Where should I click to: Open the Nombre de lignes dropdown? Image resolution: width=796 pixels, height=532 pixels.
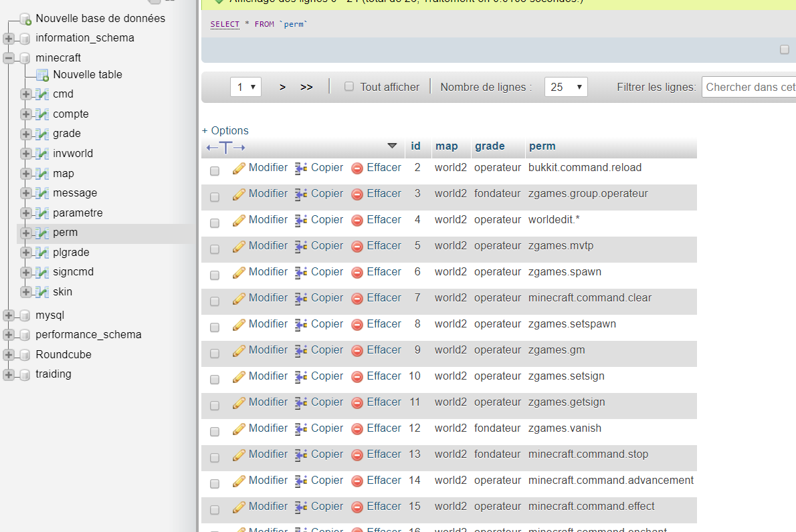566,87
